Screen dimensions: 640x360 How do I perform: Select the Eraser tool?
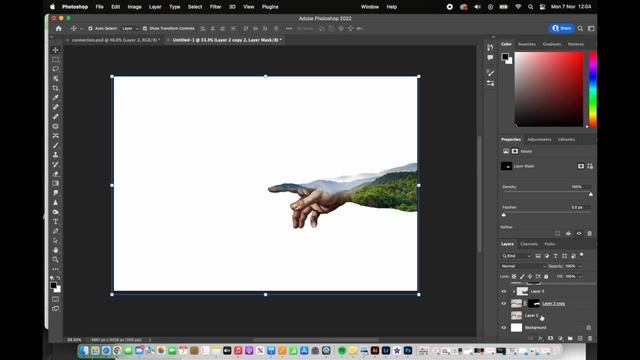pos(56,174)
